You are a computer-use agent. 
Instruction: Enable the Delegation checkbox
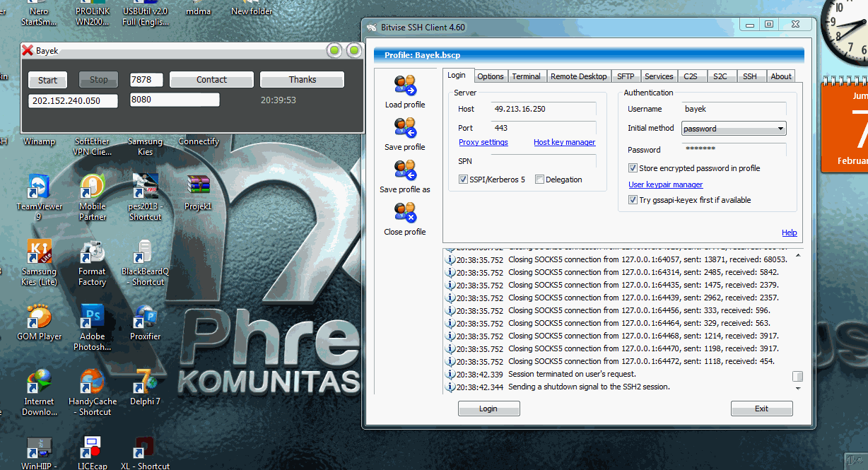tap(539, 180)
